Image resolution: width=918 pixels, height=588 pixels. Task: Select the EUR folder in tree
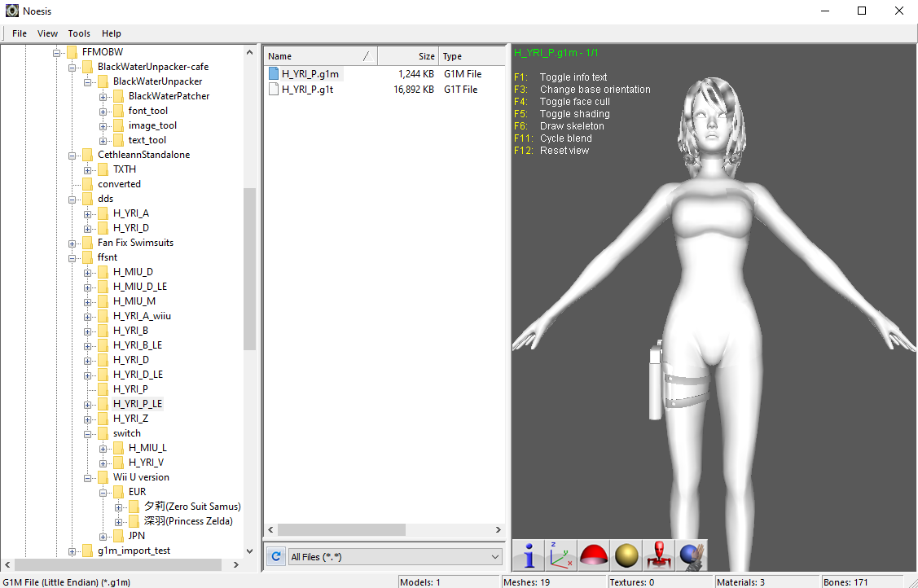(x=138, y=491)
